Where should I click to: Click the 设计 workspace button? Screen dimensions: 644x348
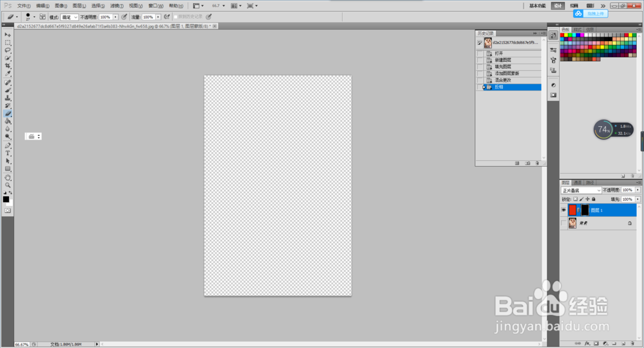(x=558, y=6)
